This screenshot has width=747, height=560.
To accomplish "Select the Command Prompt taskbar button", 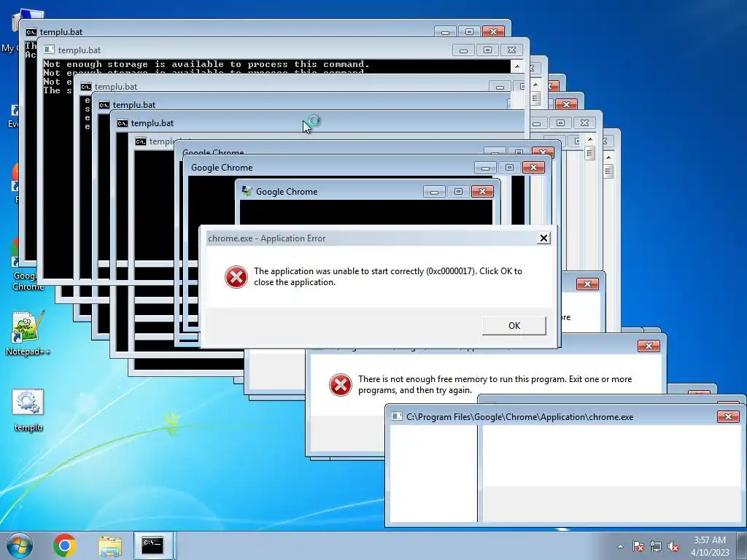I will (153, 545).
